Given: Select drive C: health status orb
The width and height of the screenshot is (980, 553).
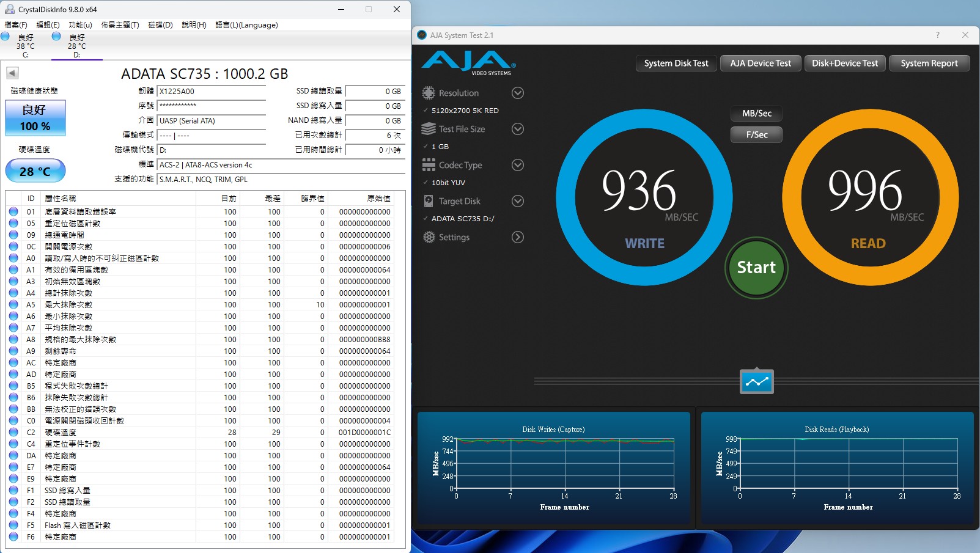Looking at the screenshot, I should [x=6, y=37].
